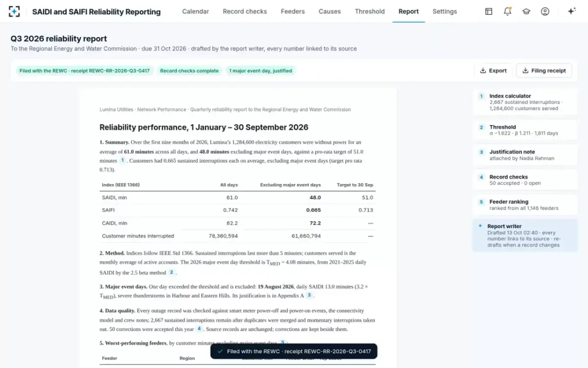Open the AI sparkle assistant icon

[571, 11]
